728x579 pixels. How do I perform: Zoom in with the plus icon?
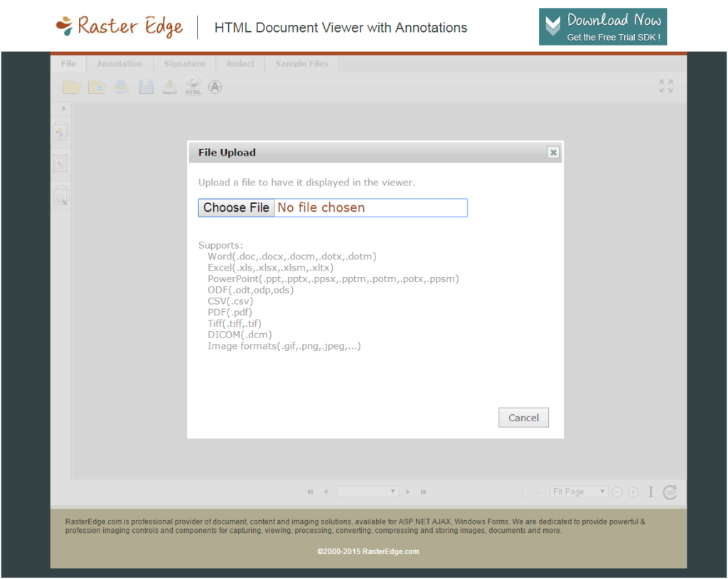tap(633, 492)
